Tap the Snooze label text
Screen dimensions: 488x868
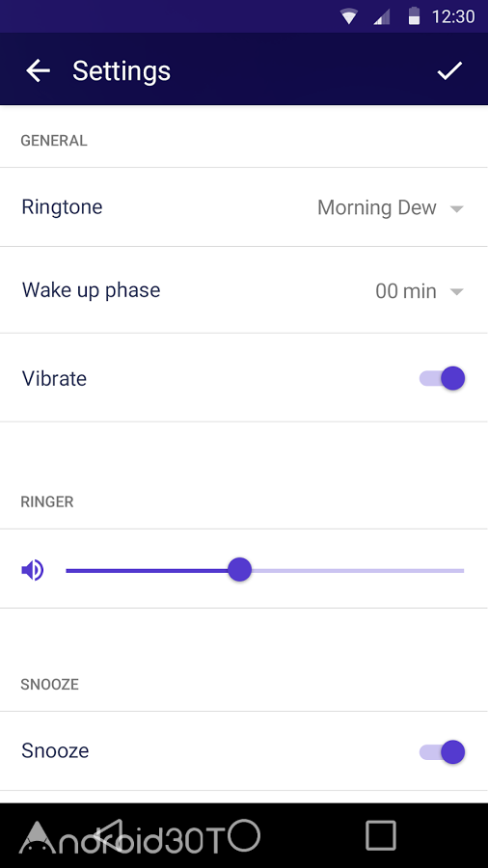click(55, 750)
